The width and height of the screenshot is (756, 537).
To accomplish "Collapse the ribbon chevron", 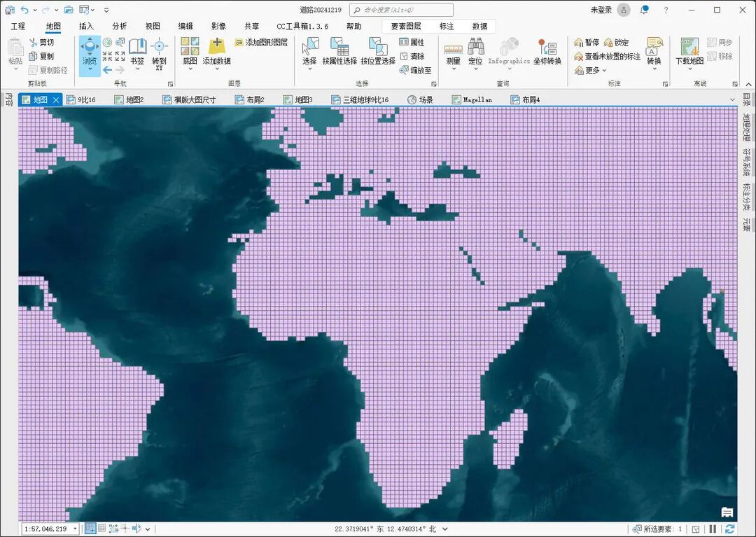I will [x=748, y=84].
